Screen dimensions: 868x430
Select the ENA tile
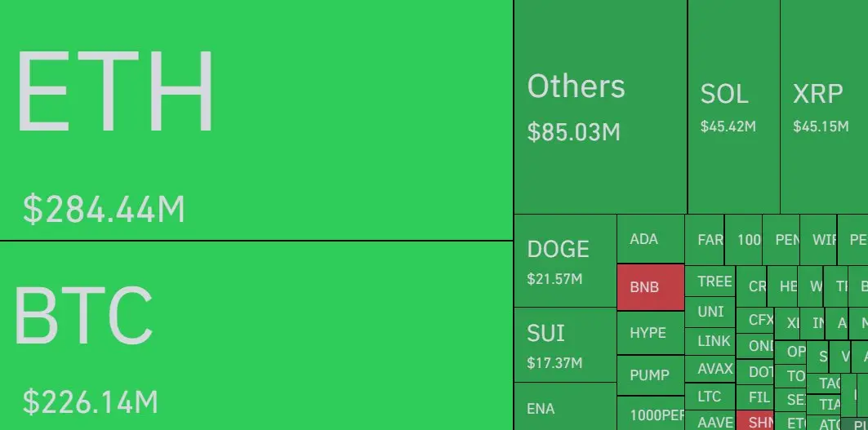click(565, 407)
